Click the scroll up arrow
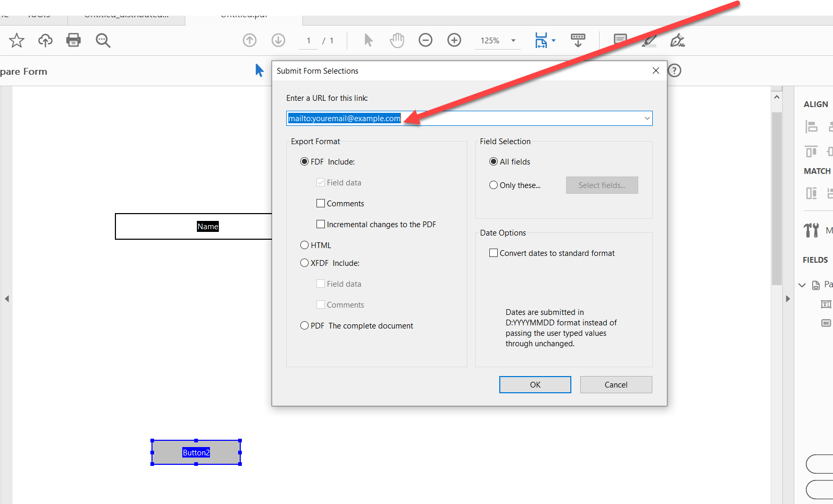 pos(777,97)
